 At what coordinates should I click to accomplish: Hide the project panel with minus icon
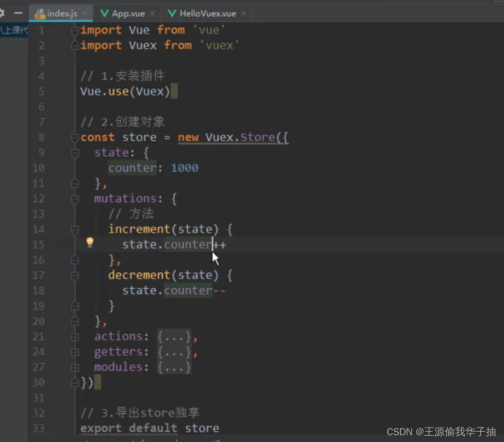pyautogui.click(x=19, y=13)
